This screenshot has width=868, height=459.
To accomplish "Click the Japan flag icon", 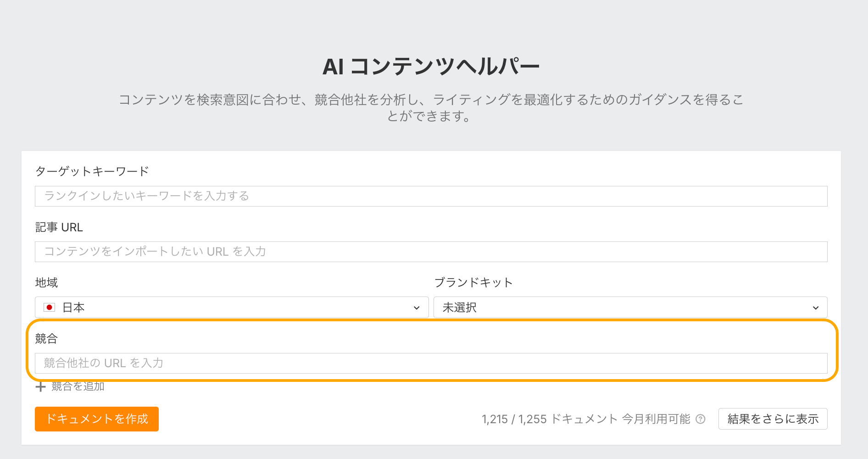I will pos(49,308).
